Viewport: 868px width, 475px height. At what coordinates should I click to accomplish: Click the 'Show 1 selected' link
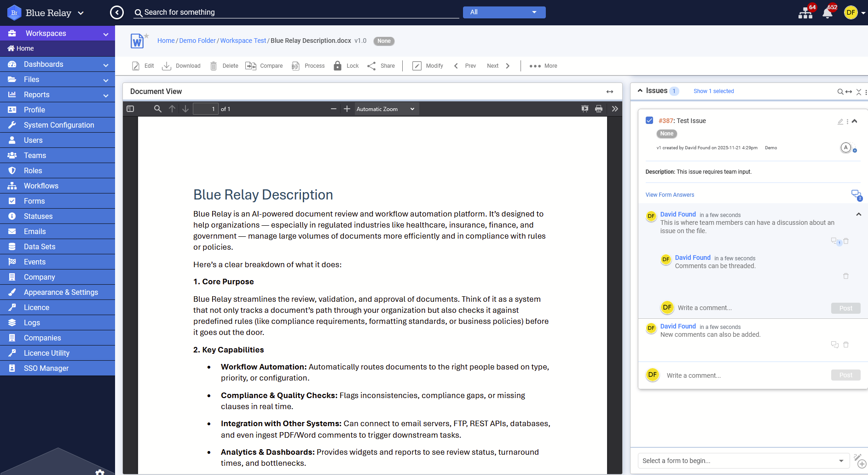[714, 91]
